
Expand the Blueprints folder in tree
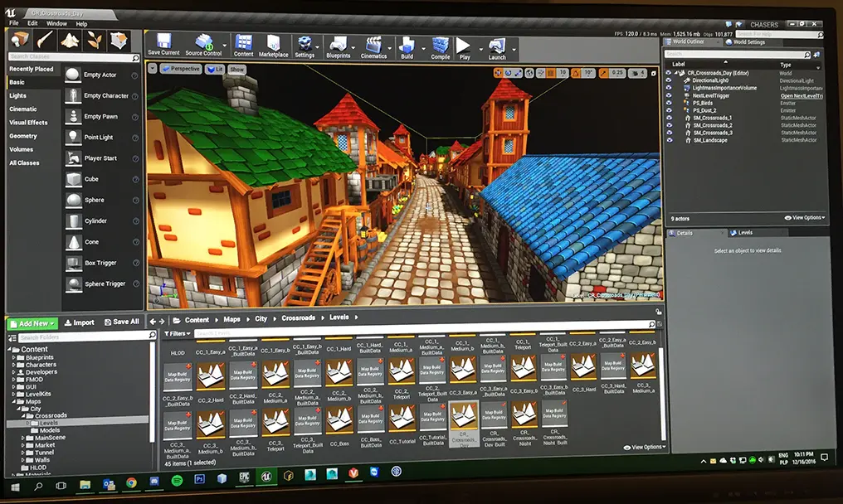[x=14, y=357]
